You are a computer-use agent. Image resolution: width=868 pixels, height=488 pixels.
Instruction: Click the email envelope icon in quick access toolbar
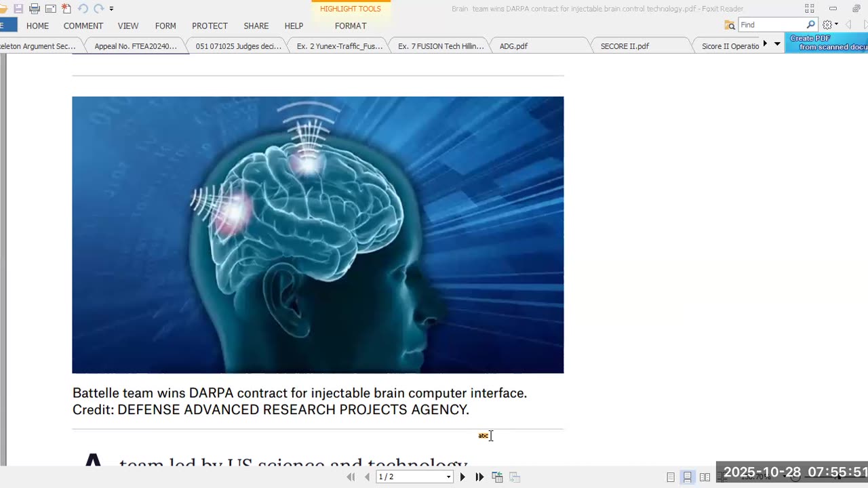(x=50, y=9)
